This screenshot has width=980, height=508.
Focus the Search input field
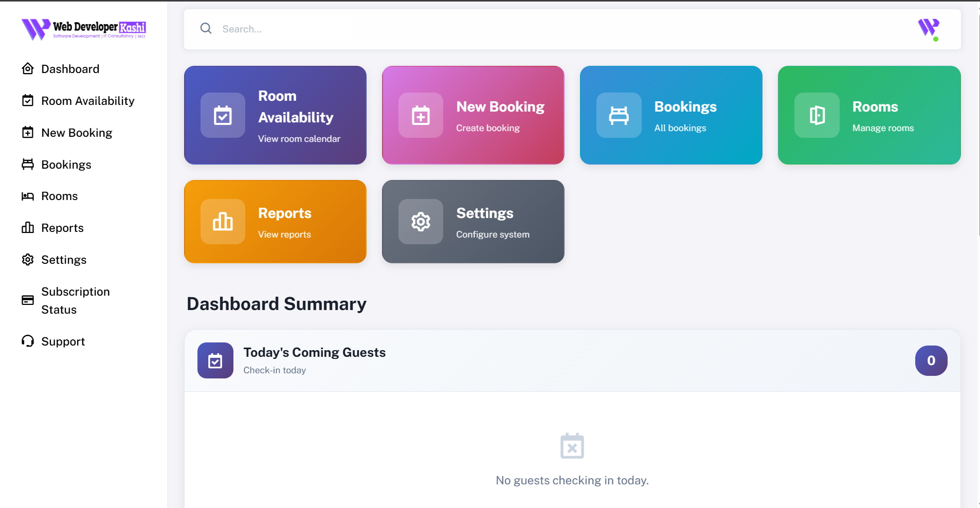click(x=514, y=29)
